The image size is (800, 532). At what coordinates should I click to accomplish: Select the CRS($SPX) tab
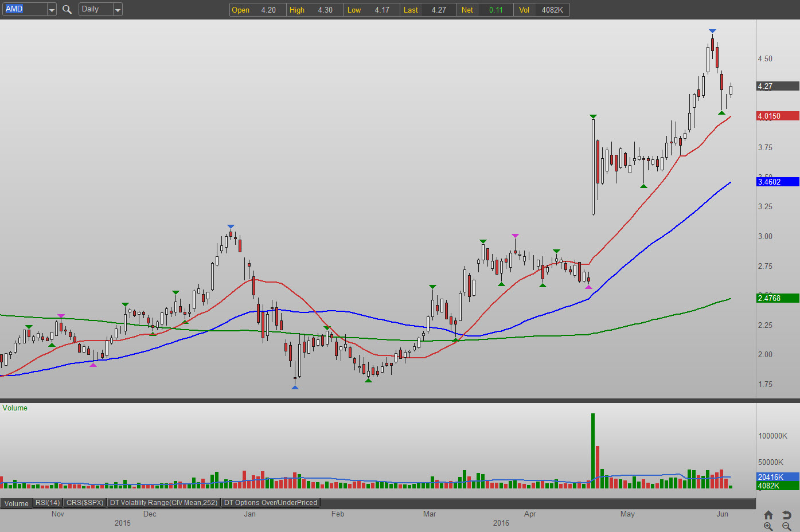(x=85, y=503)
